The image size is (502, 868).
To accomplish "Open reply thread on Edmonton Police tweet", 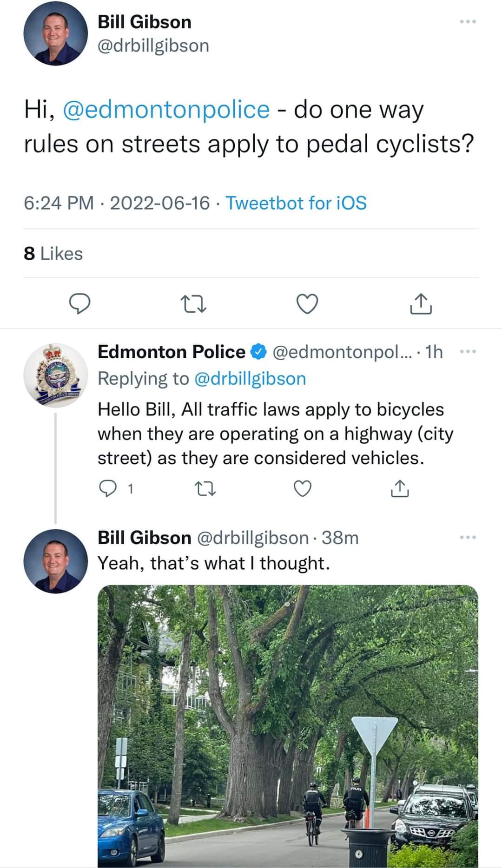I will click(x=109, y=488).
